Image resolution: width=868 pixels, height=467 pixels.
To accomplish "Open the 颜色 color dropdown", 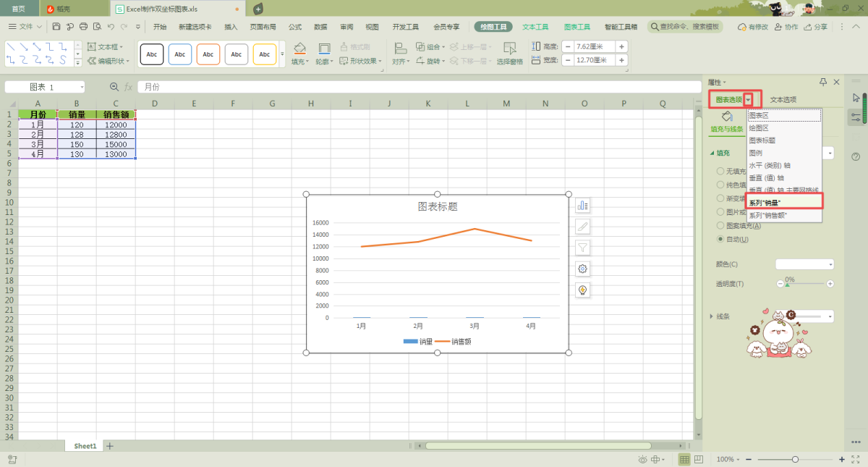I will point(804,264).
